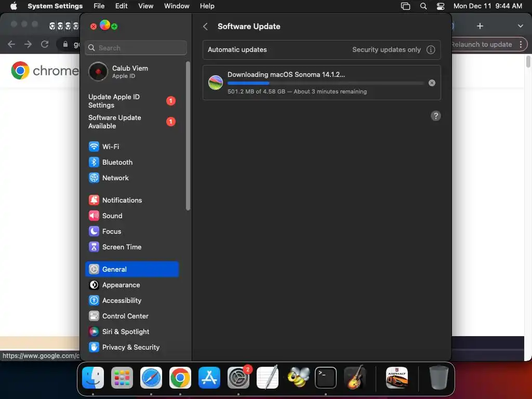Click the Chrome window scrollbar

528,61
